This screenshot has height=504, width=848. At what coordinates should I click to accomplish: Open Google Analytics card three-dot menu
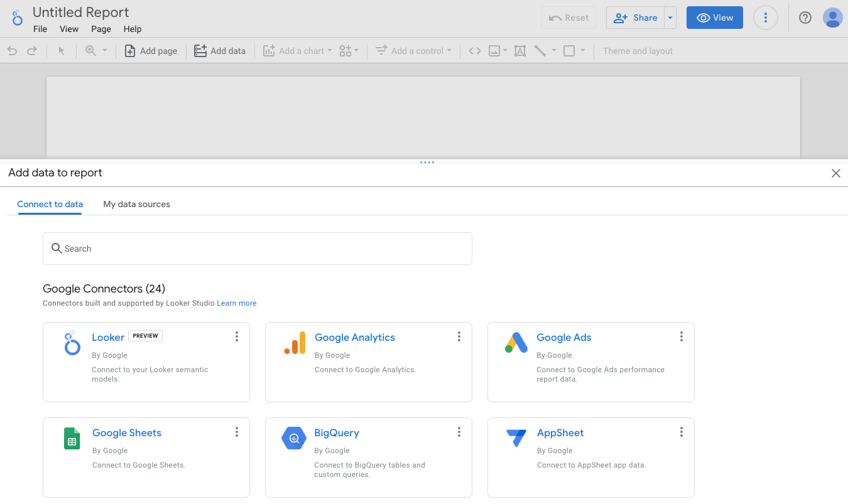point(459,336)
